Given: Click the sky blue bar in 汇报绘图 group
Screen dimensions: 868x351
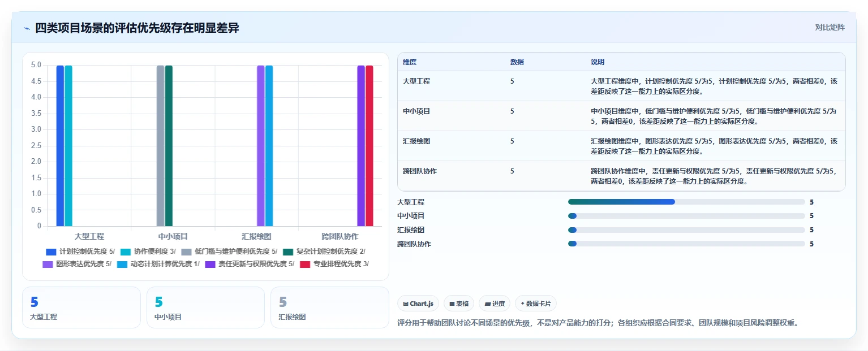Looking at the screenshot, I should point(269,146).
